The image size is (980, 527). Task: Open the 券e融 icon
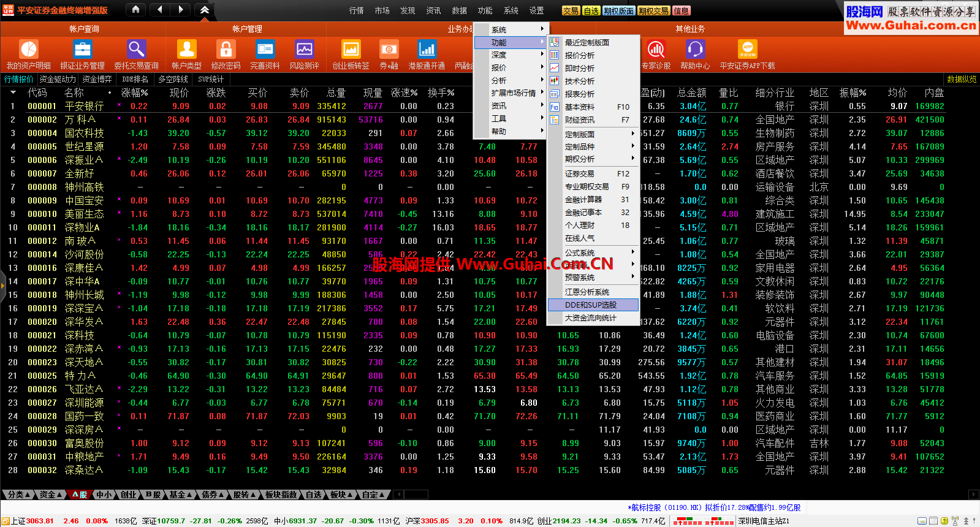389,49
